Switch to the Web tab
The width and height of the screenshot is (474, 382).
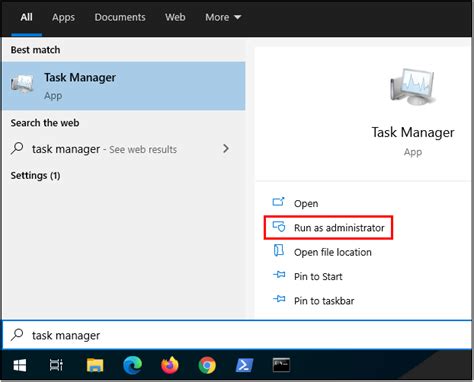[175, 17]
